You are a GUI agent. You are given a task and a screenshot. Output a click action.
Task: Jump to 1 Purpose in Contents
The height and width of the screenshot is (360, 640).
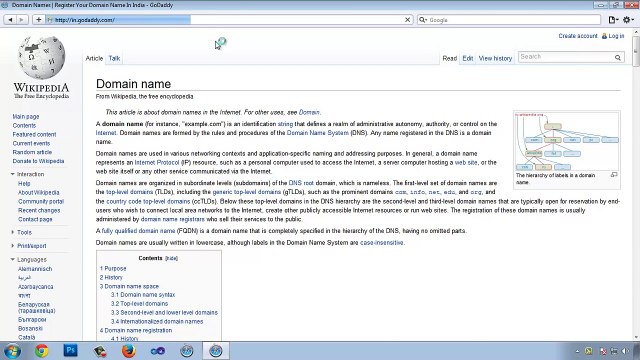(113, 269)
